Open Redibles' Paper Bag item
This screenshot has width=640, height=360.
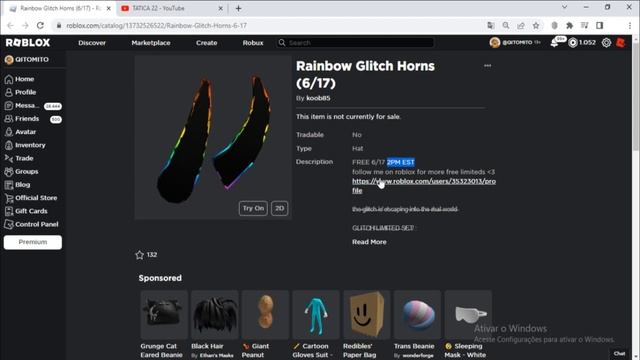[x=367, y=315]
